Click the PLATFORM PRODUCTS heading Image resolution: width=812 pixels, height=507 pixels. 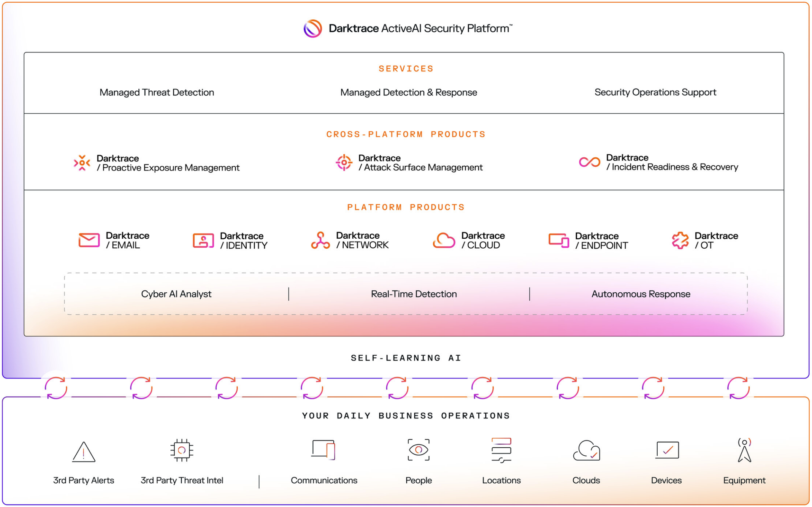tap(406, 207)
